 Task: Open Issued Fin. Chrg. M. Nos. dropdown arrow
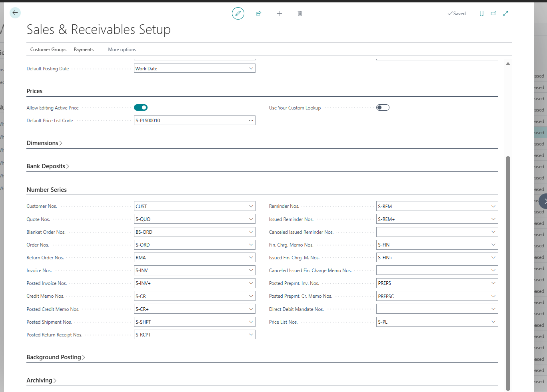pos(493,257)
